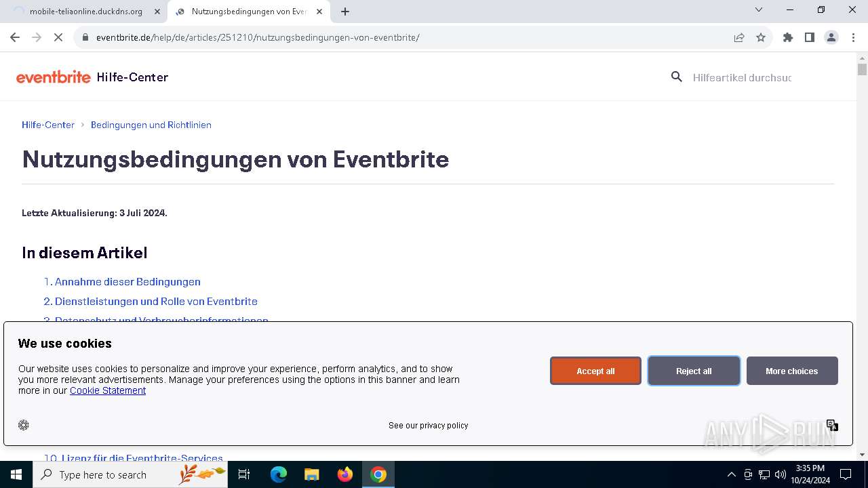Open the notifications center icon

click(x=846, y=474)
